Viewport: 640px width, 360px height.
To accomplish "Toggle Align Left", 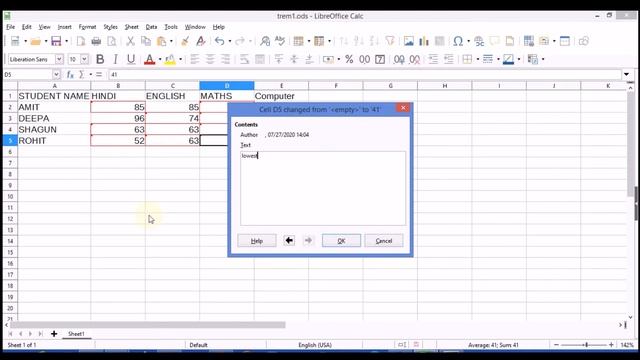I will (195, 59).
